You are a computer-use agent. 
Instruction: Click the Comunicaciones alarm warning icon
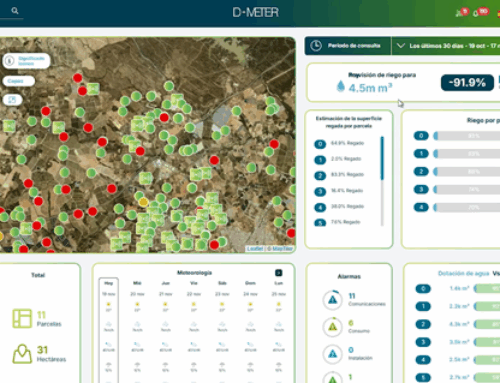click(x=332, y=300)
